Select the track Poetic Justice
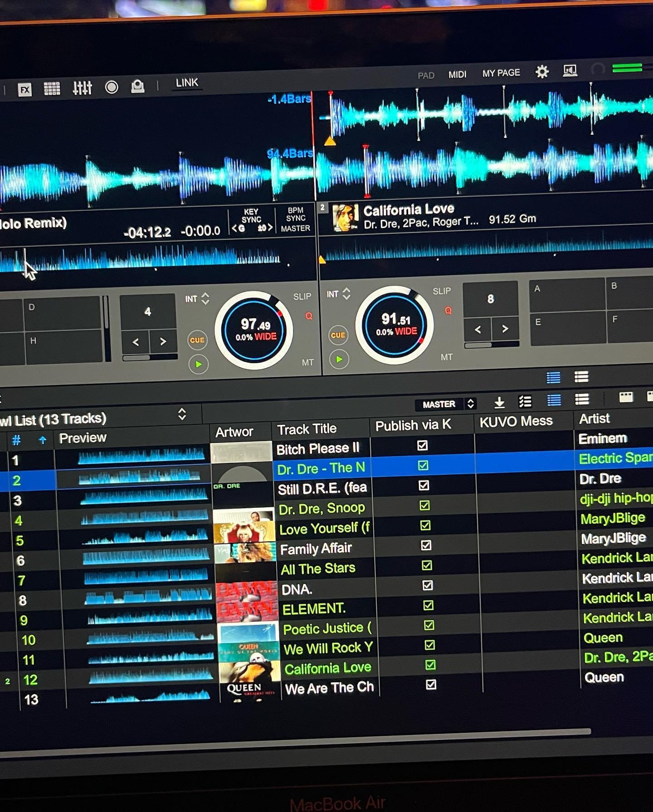 coord(327,628)
